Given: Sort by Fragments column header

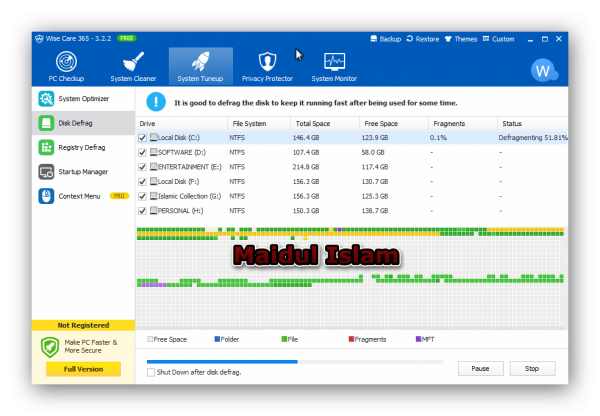Looking at the screenshot, I should point(463,124).
